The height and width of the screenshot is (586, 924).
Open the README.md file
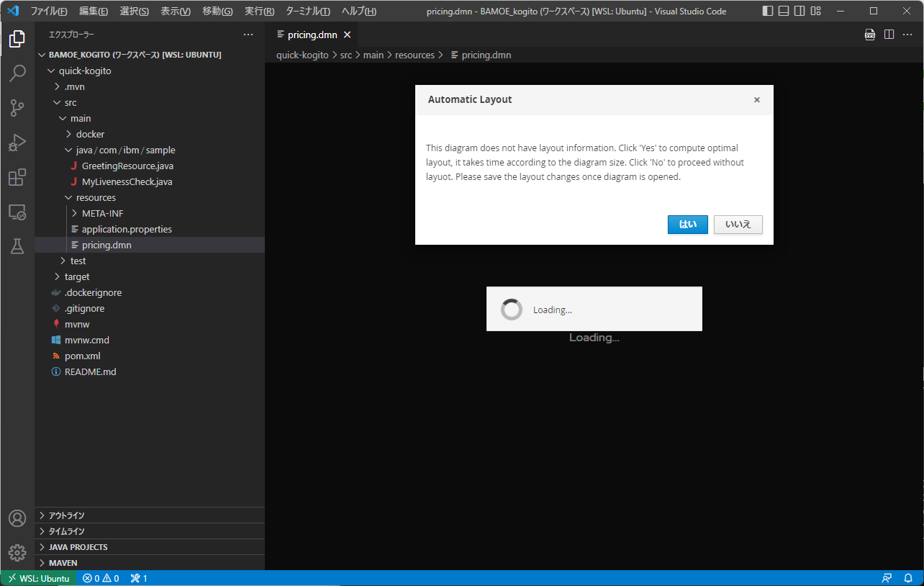pos(150,371)
